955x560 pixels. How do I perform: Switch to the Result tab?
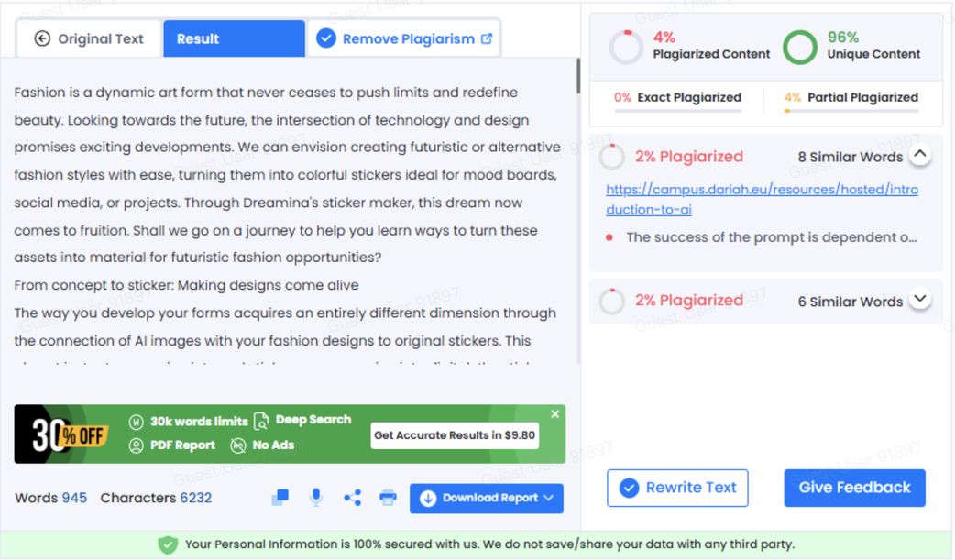click(x=234, y=38)
